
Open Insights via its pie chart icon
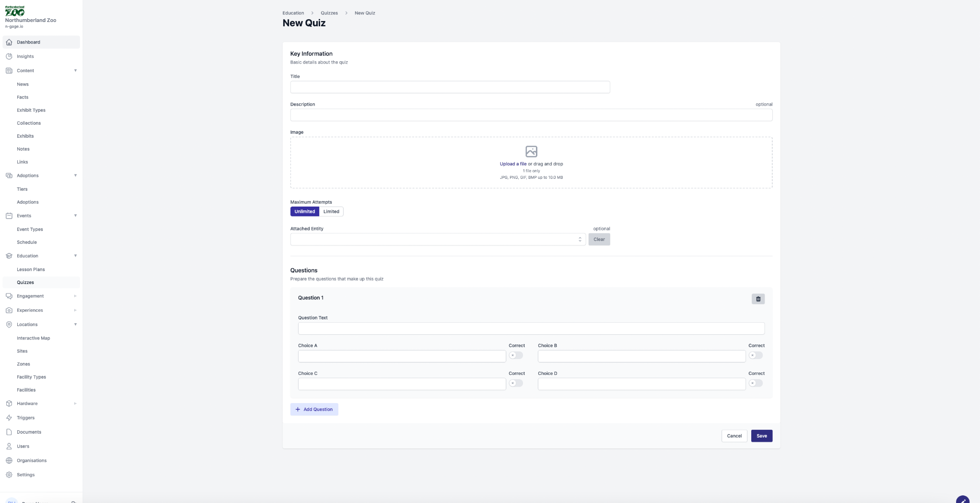pyautogui.click(x=9, y=56)
